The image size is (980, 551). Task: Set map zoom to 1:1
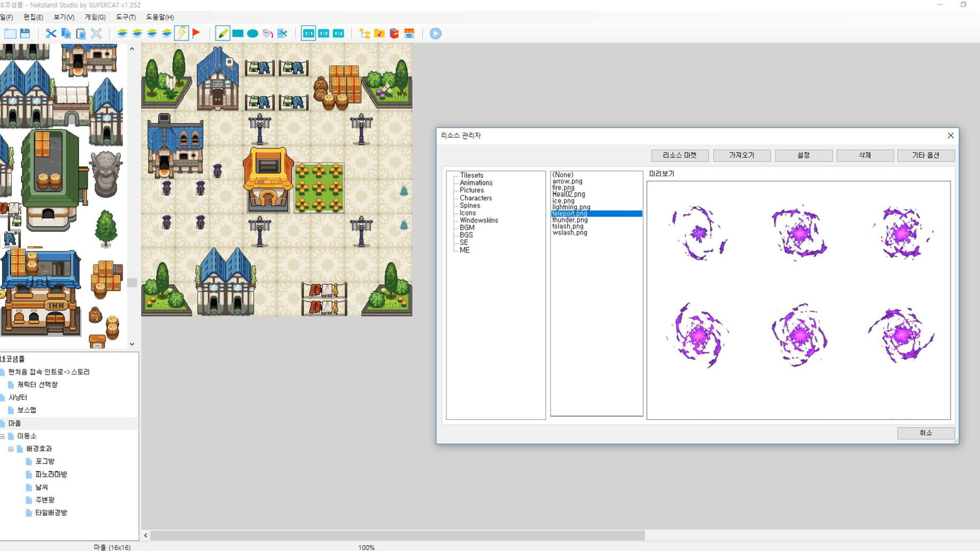tap(308, 34)
